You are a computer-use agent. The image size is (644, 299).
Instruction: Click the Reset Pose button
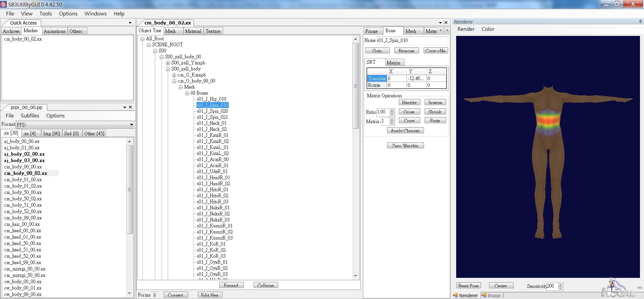coord(469,286)
